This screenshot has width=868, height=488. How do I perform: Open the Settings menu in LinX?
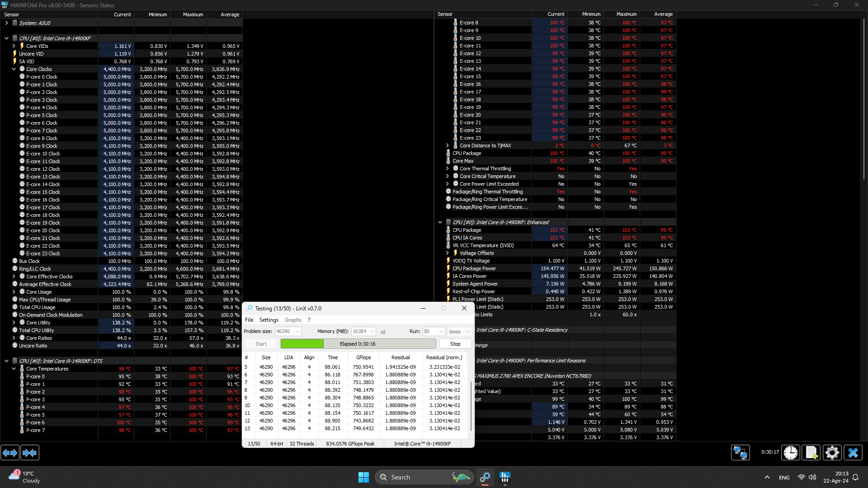(269, 319)
